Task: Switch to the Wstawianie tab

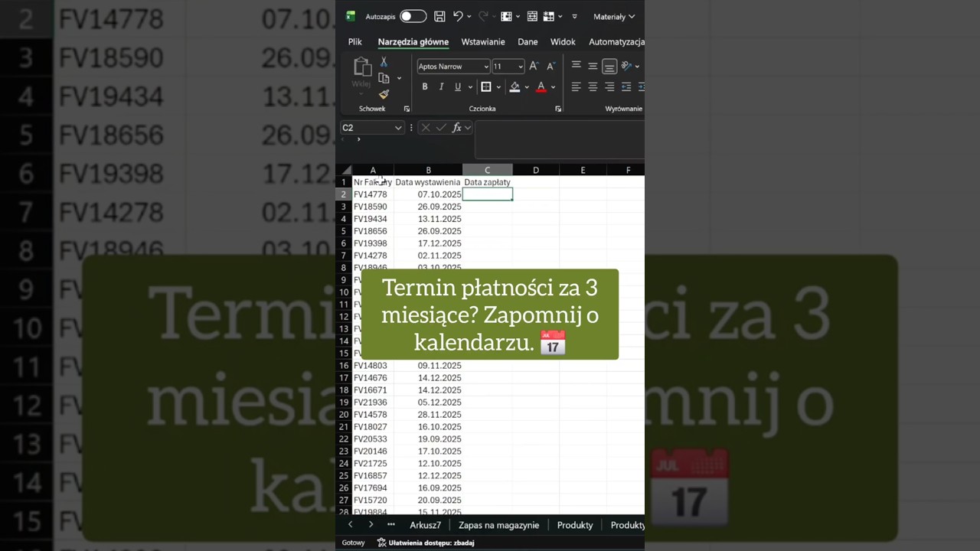Action: [x=482, y=42]
